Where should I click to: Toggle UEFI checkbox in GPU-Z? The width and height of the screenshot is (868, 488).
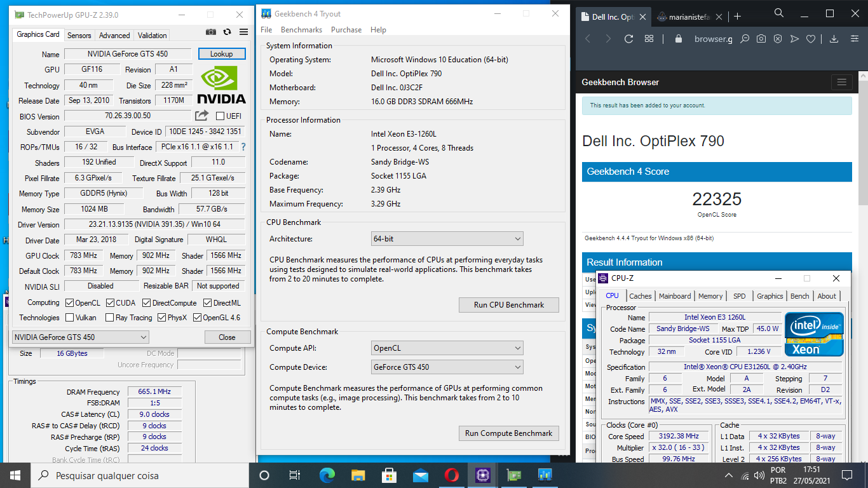click(220, 116)
